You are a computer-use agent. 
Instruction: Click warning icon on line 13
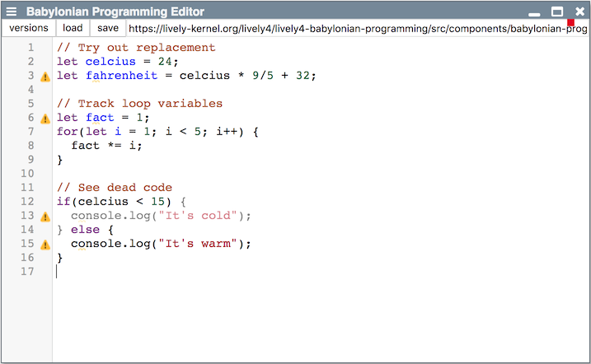[x=45, y=217]
